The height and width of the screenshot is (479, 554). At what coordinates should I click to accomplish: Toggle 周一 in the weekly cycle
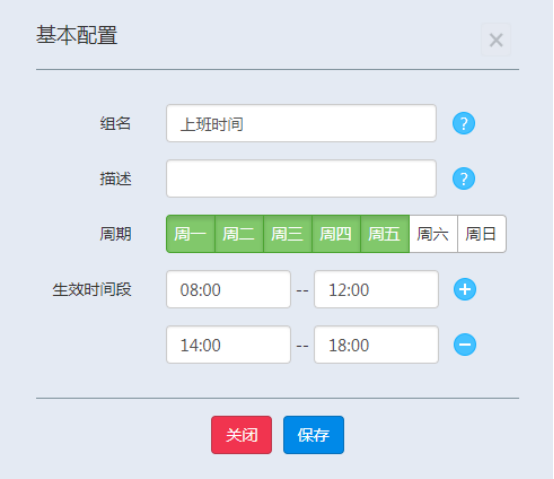click(190, 234)
